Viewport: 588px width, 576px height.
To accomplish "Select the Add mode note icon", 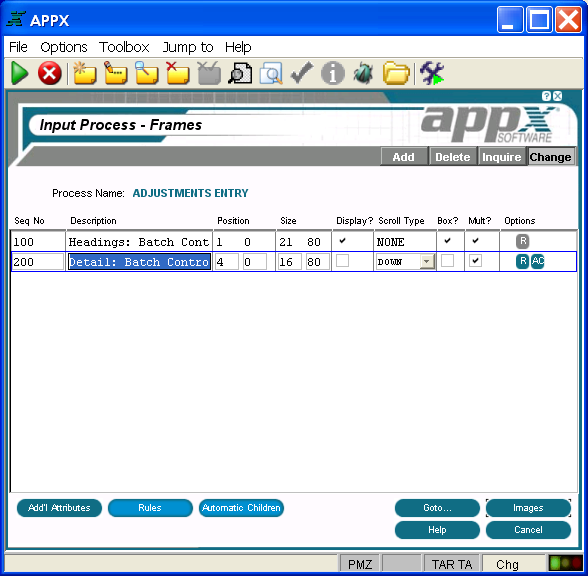I will [x=84, y=73].
